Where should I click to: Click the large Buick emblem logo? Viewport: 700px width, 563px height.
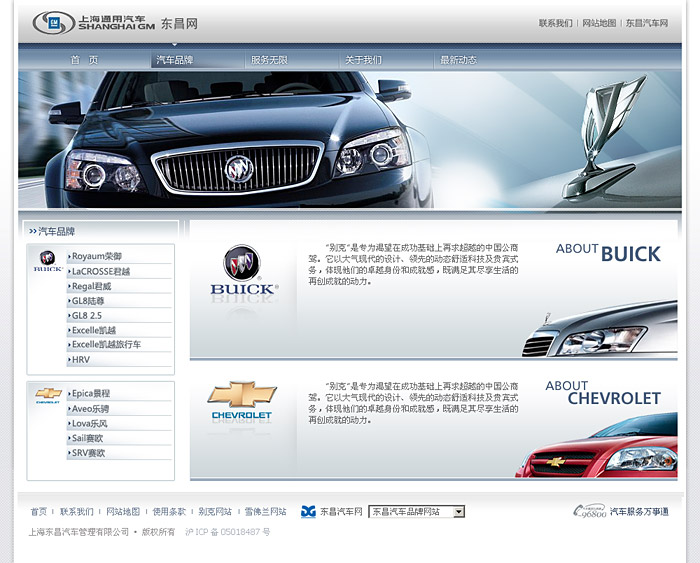pos(243,270)
